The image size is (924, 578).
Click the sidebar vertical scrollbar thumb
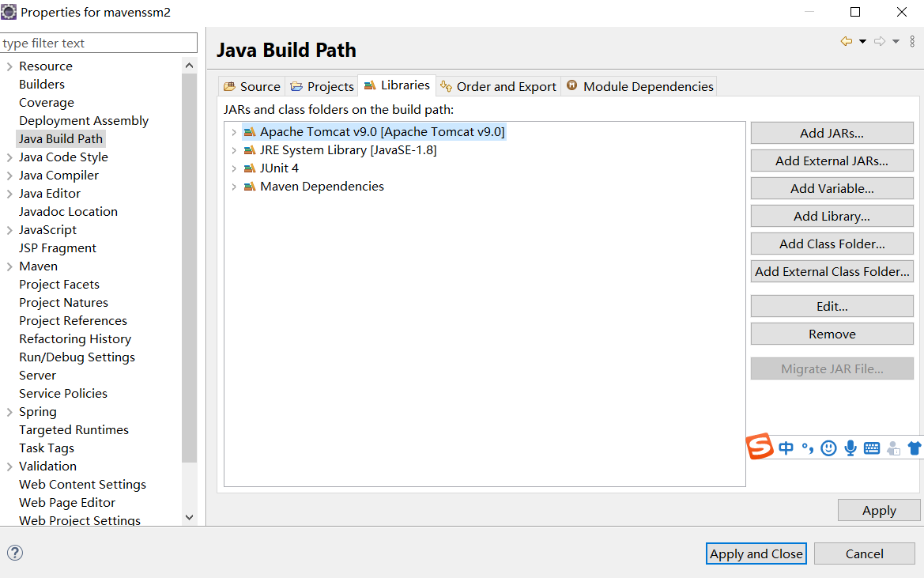pos(189,268)
